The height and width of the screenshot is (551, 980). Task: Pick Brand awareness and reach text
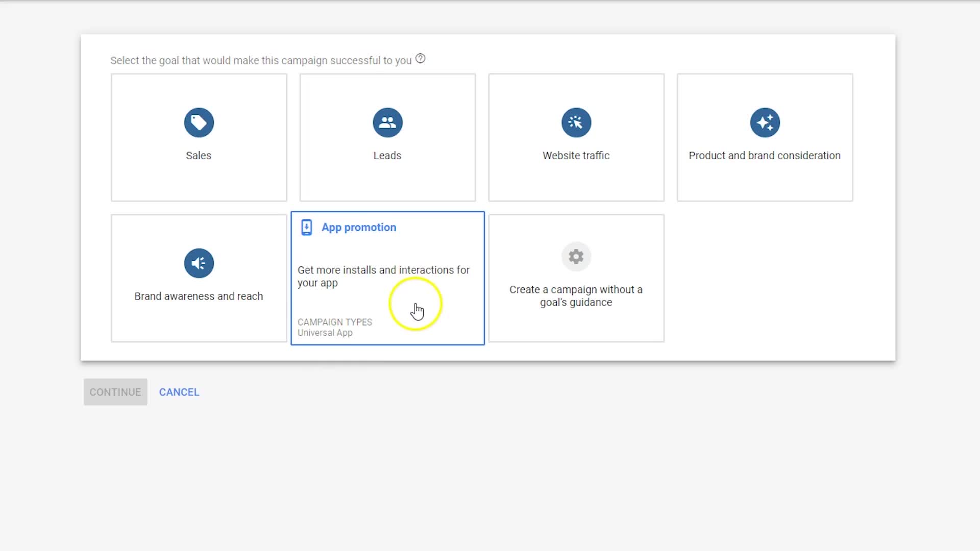[x=199, y=296]
